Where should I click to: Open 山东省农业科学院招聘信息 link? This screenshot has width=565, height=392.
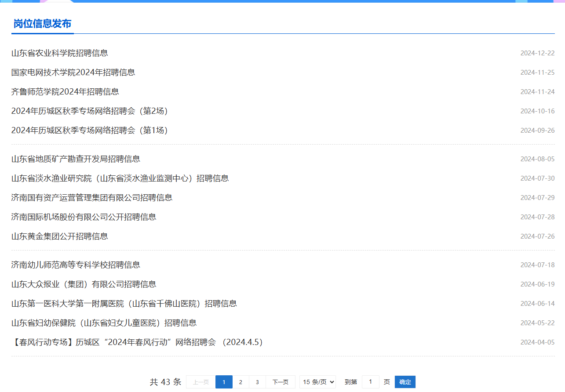(x=60, y=53)
